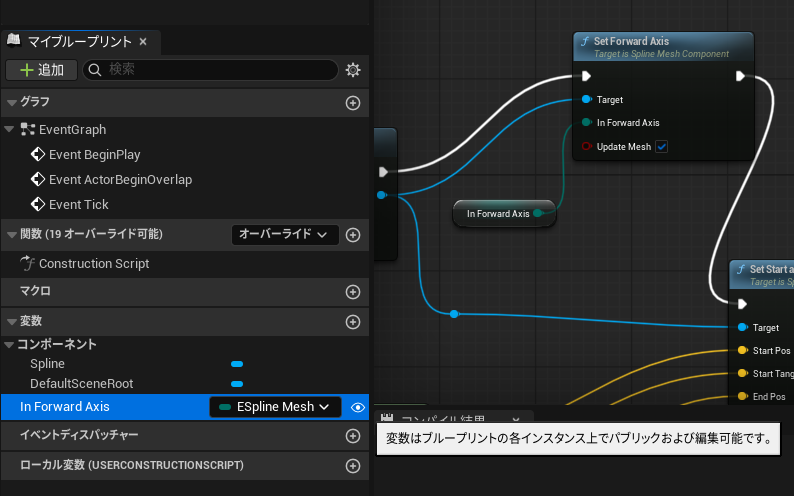Add a new function via 関数 plus icon

coord(352,235)
